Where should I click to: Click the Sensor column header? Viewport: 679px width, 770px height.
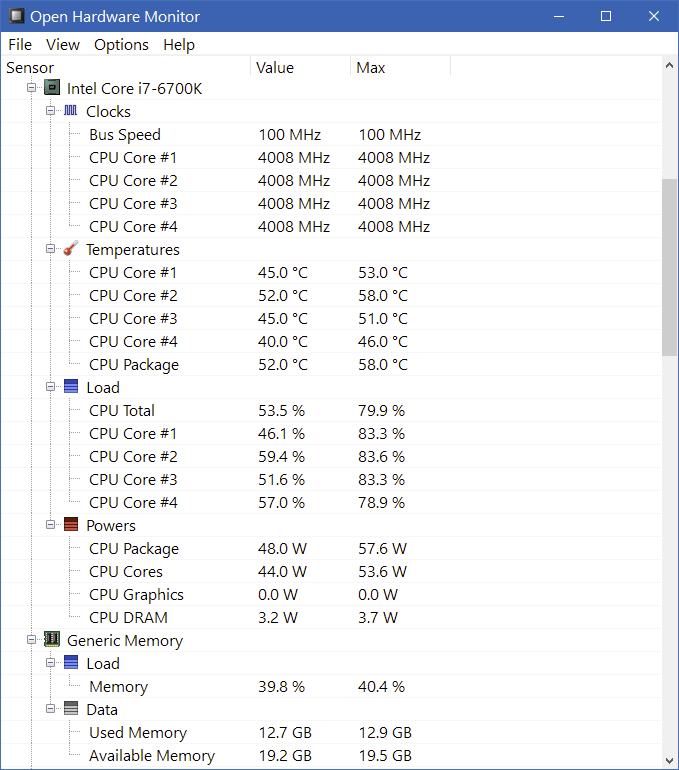coord(126,67)
